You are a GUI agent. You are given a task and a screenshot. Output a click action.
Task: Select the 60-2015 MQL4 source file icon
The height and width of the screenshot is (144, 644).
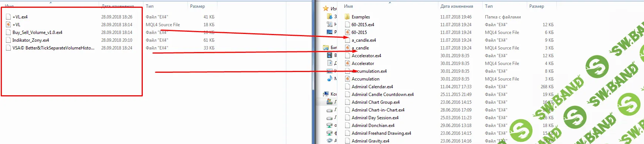coord(347,32)
